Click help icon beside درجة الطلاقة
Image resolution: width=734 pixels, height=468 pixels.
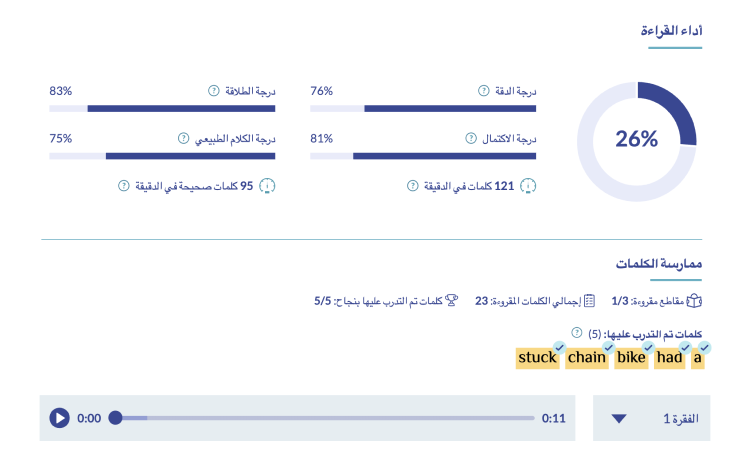pyautogui.click(x=213, y=91)
